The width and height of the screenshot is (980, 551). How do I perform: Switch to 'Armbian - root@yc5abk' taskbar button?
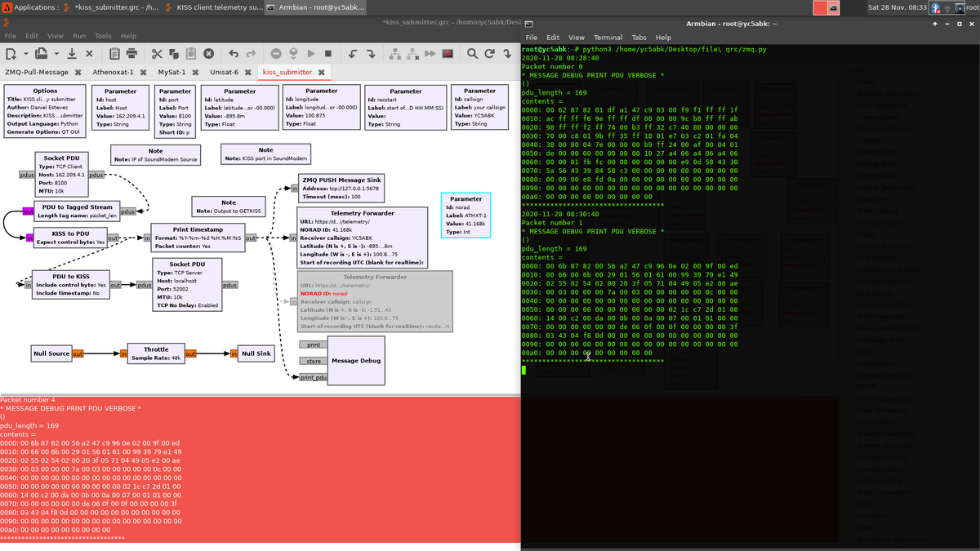314,7
